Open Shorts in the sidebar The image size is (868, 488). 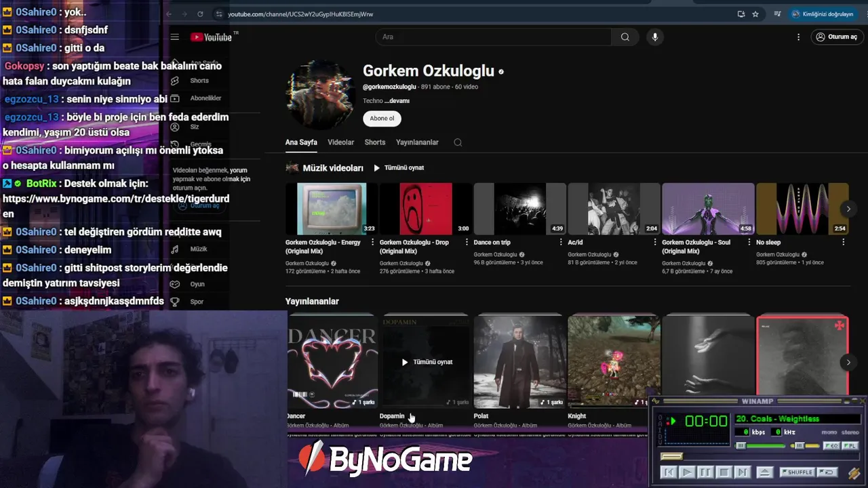198,81
